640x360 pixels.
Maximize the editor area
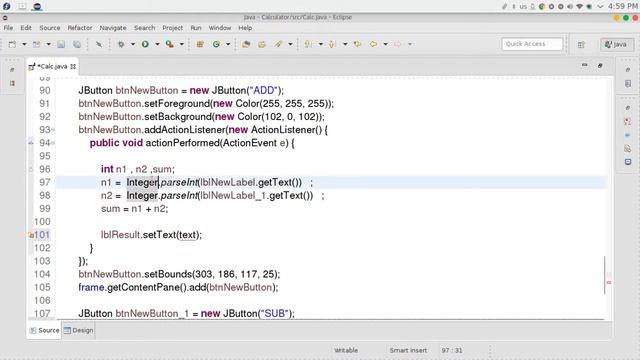tap(600, 65)
